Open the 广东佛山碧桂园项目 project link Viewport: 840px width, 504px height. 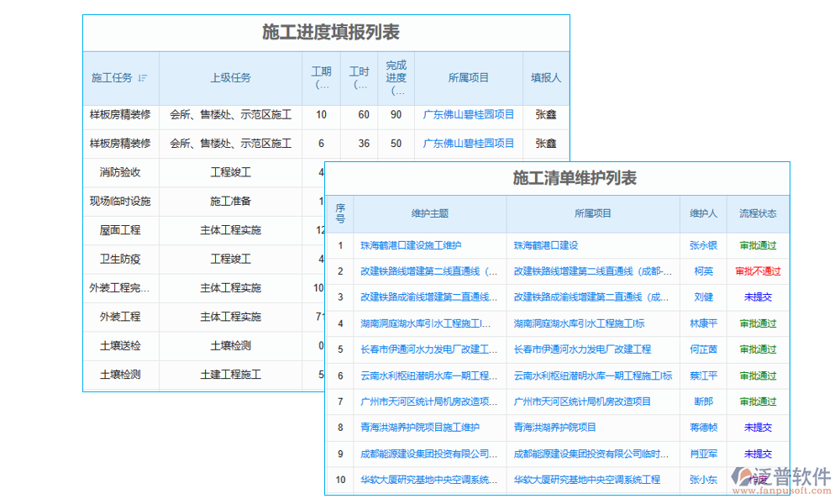[x=468, y=115]
